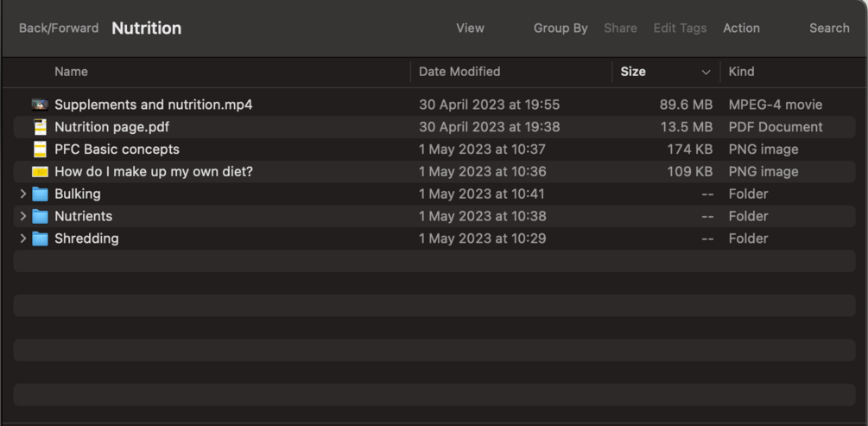The image size is (868, 426).
Task: Toggle sort direction chevron in Size column
Action: 706,73
